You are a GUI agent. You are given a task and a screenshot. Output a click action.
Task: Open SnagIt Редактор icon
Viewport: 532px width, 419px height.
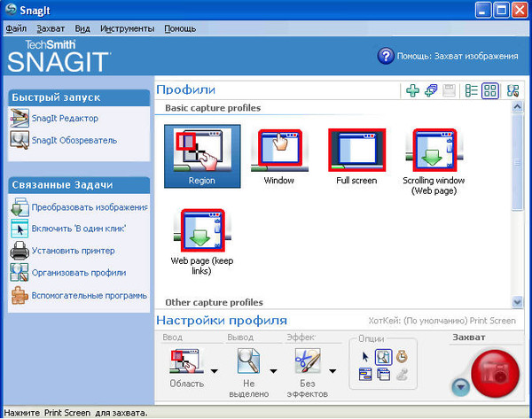tap(20, 118)
